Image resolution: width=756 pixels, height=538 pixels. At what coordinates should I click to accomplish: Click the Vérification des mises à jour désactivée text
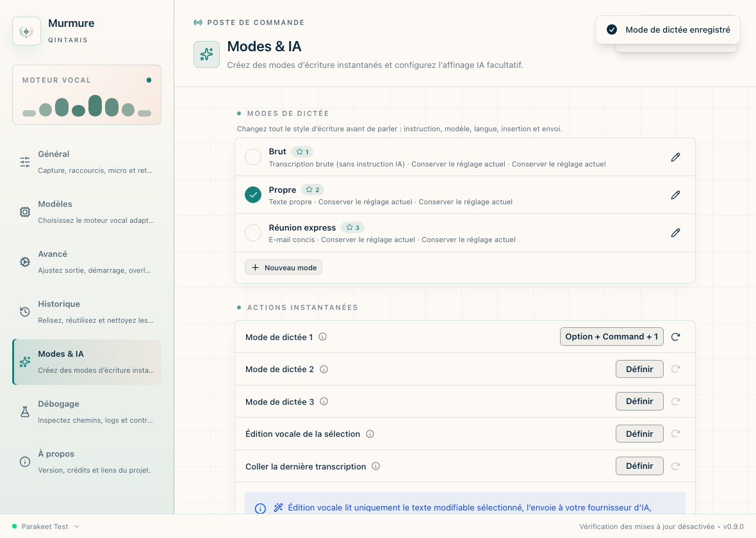[647, 526]
